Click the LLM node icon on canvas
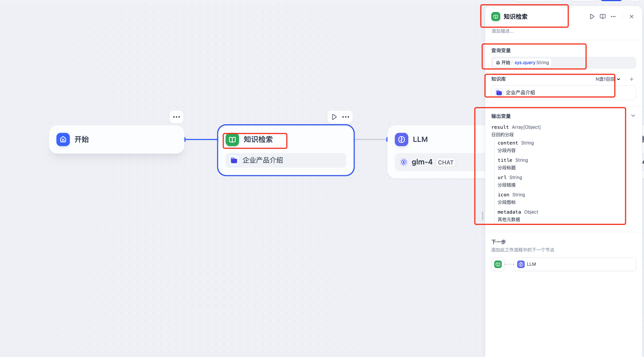 [x=401, y=139]
